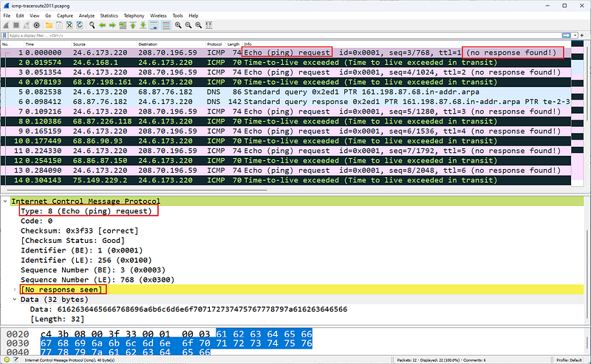This screenshot has height=364, width=591.
Task: Open the Telephony menu
Action: click(134, 16)
